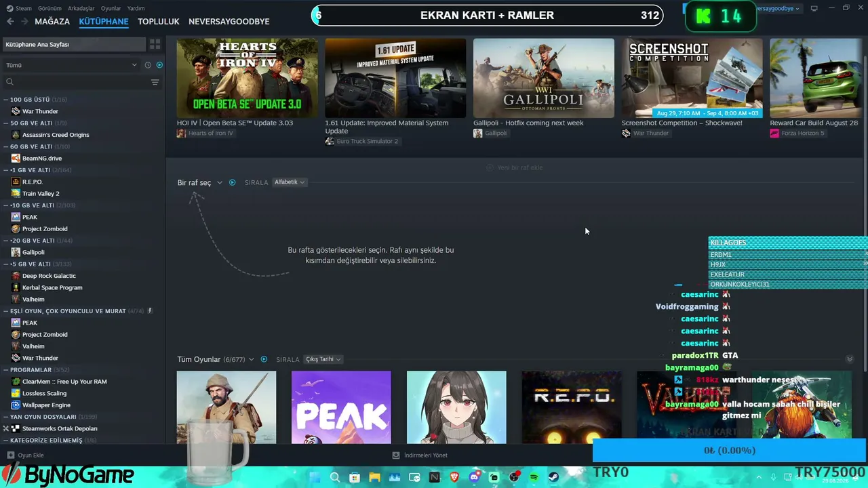Image resolution: width=868 pixels, height=488 pixels.
Task: Collapse the 60 GB VE ALTI category
Action: 6,146
